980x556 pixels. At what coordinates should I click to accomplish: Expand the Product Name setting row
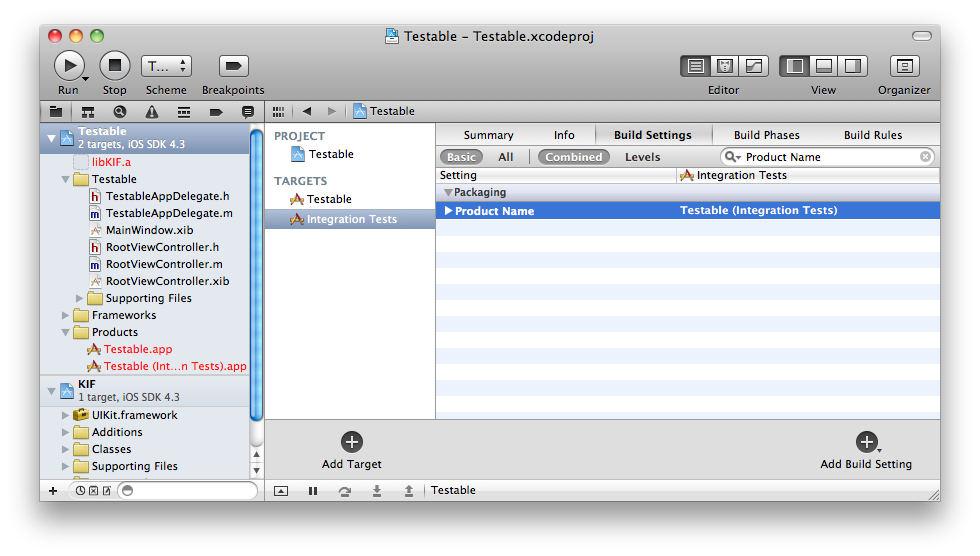[x=448, y=211]
